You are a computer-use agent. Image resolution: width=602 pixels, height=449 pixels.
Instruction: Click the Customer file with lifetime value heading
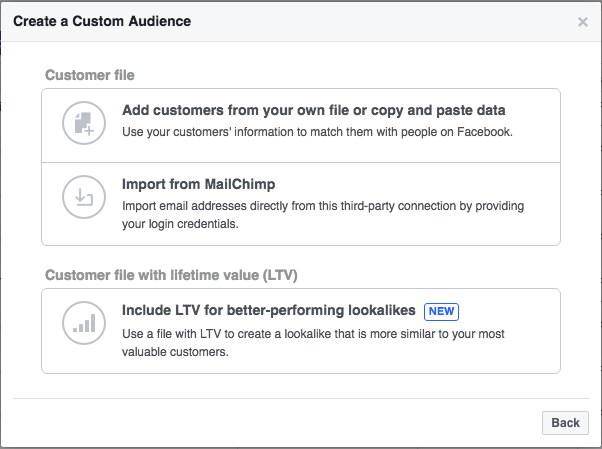tap(171, 275)
